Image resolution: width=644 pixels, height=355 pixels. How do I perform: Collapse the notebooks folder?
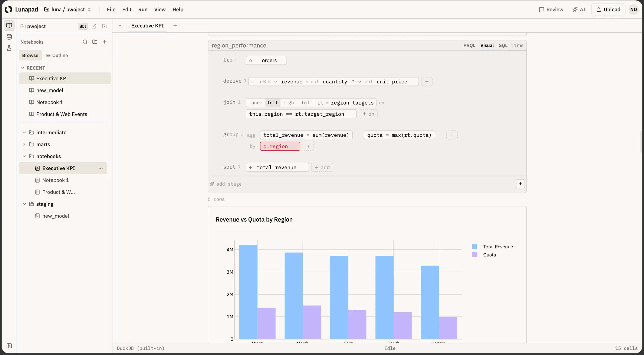(24, 156)
